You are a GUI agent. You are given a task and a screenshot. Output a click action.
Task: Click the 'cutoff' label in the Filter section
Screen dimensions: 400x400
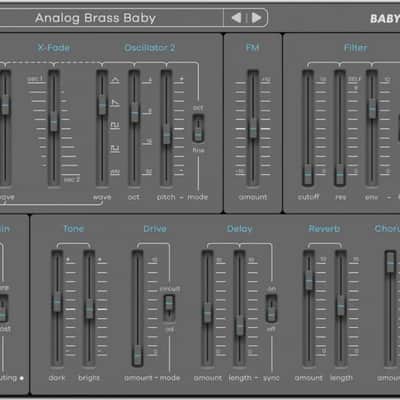[x=308, y=197]
